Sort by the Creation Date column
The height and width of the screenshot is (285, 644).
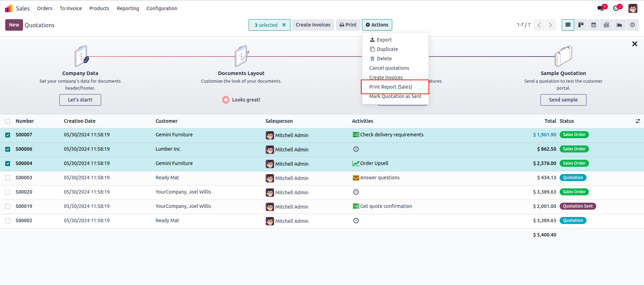79,121
